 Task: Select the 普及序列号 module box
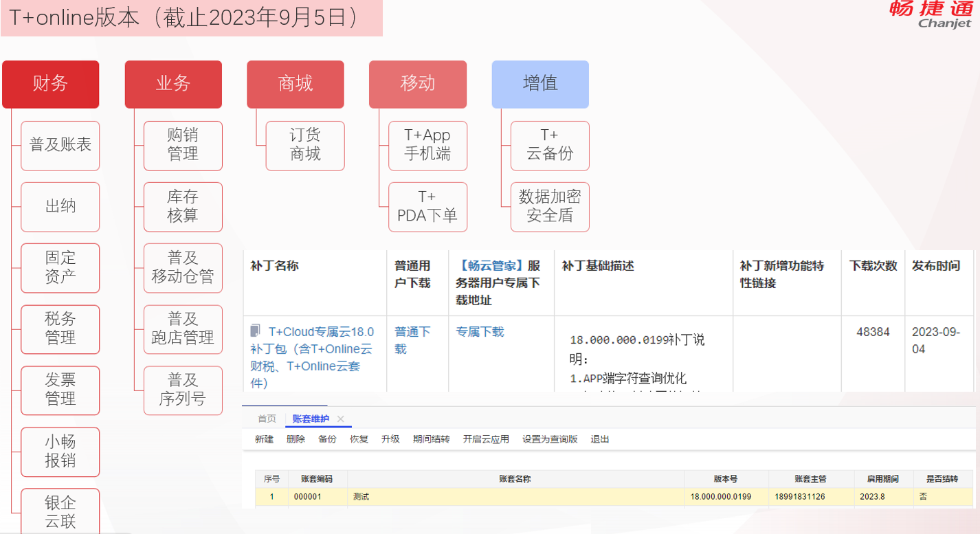[x=183, y=390]
